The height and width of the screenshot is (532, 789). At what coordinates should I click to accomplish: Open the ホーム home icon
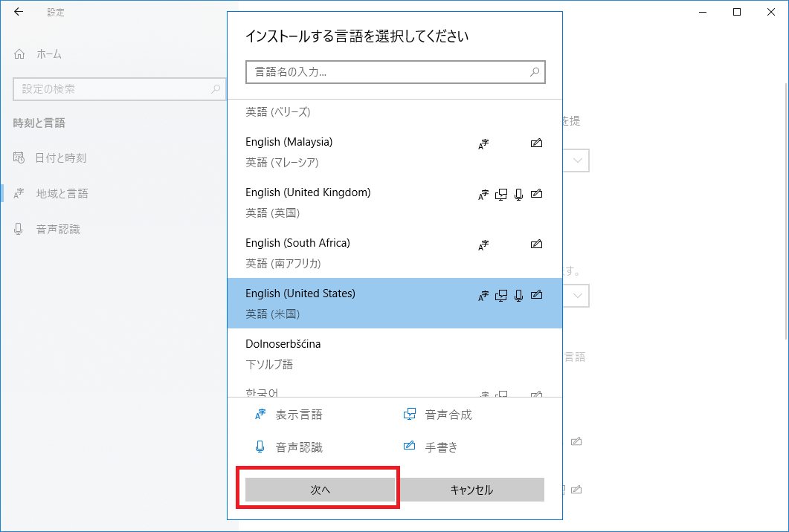click(x=19, y=53)
